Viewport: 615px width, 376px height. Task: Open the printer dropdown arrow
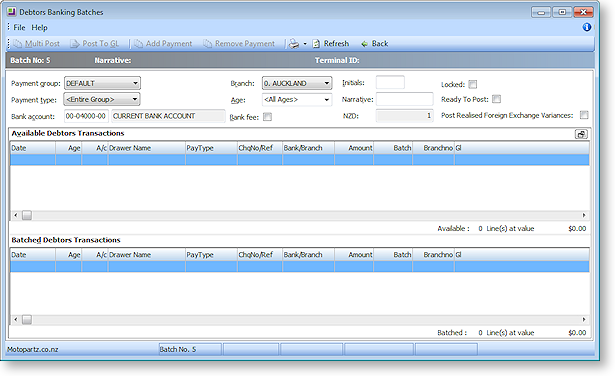pyautogui.click(x=305, y=44)
